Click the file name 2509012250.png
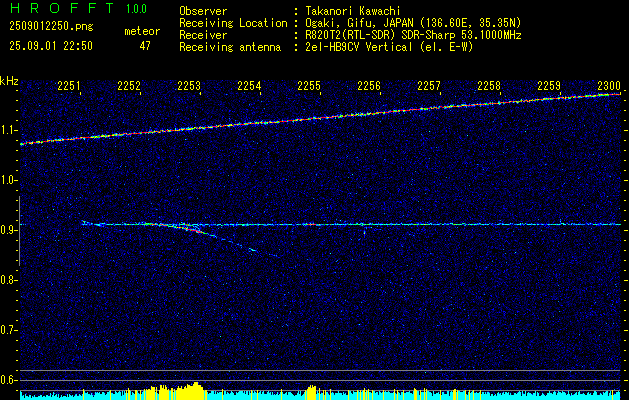Screen dimensions: 629x400 pyautogui.click(x=51, y=26)
